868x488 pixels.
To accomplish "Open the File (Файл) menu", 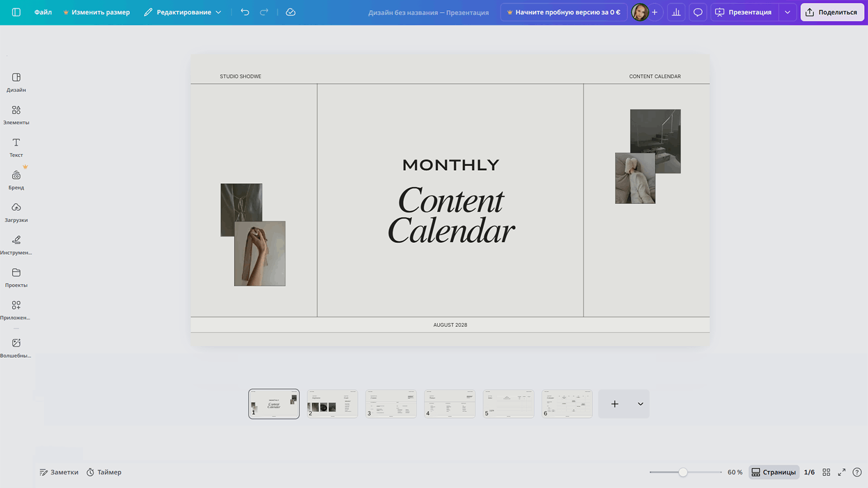I will [43, 12].
